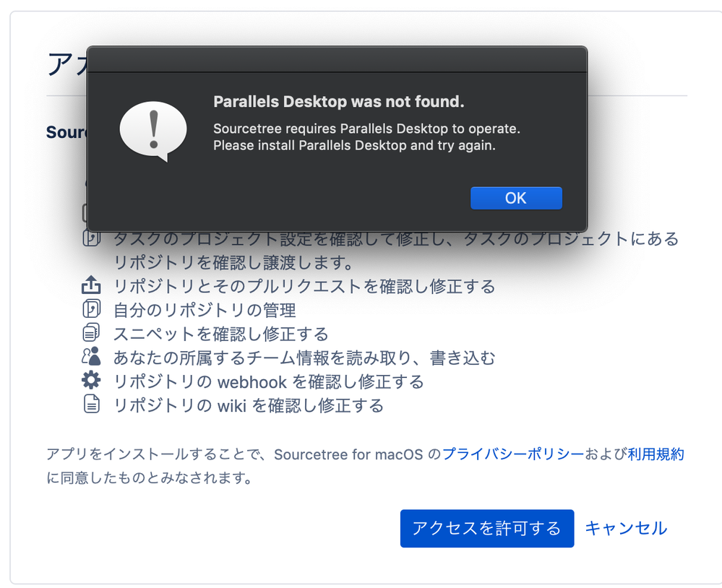Click the icon beside タスクのプロジェクト設定を確認
Image resolution: width=722 pixels, height=588 pixels.
click(x=91, y=238)
